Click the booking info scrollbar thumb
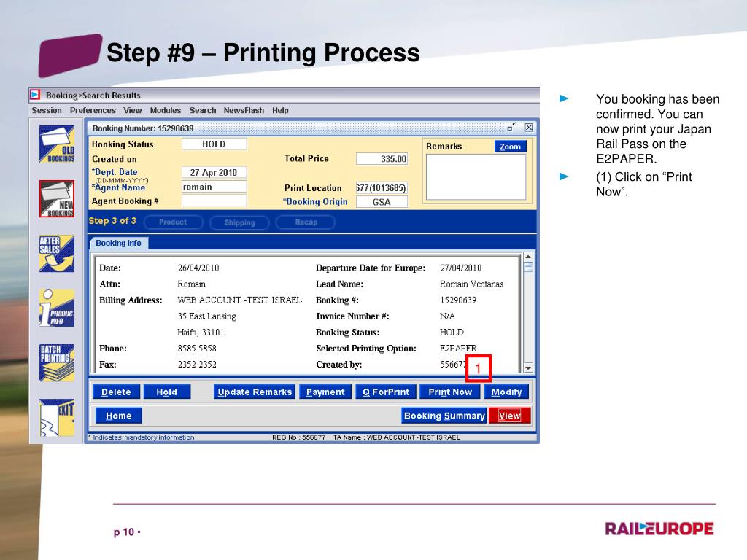The height and width of the screenshot is (560, 747). tap(528, 267)
